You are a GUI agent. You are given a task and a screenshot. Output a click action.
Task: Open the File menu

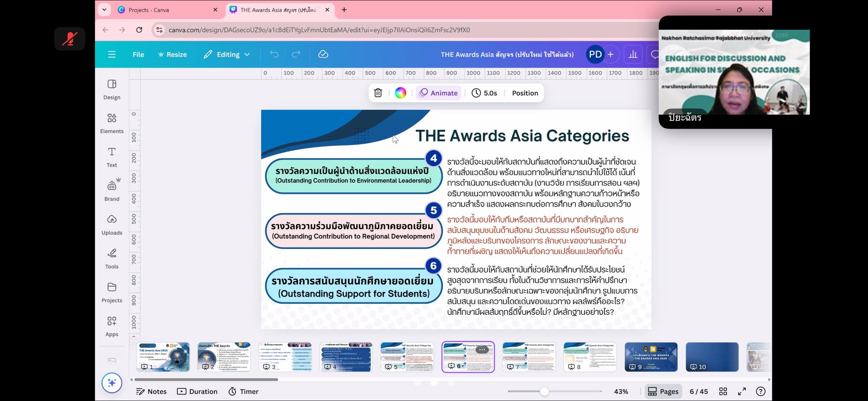coord(138,54)
